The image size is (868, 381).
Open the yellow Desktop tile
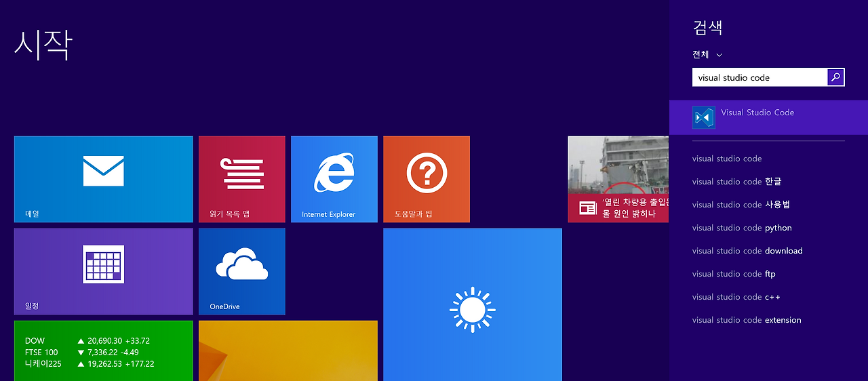(288, 350)
